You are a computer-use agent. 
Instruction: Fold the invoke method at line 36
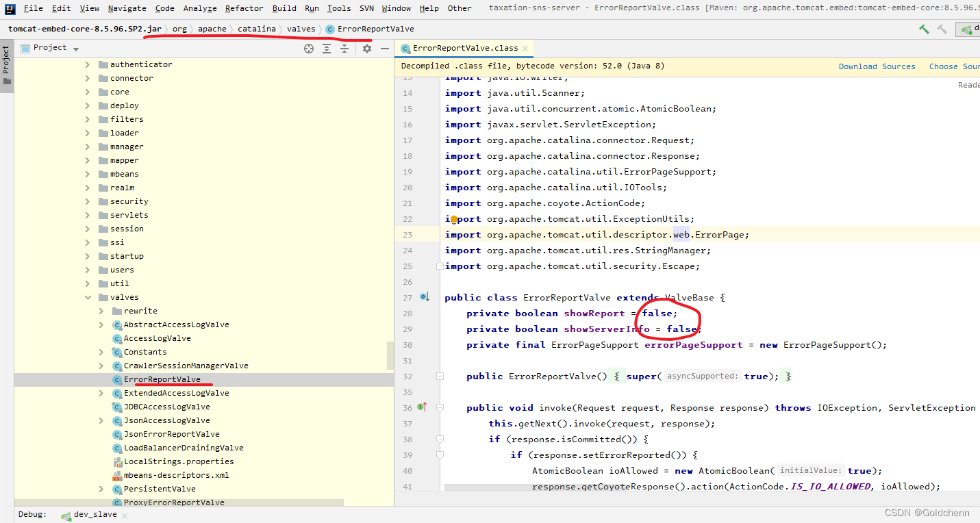point(440,407)
